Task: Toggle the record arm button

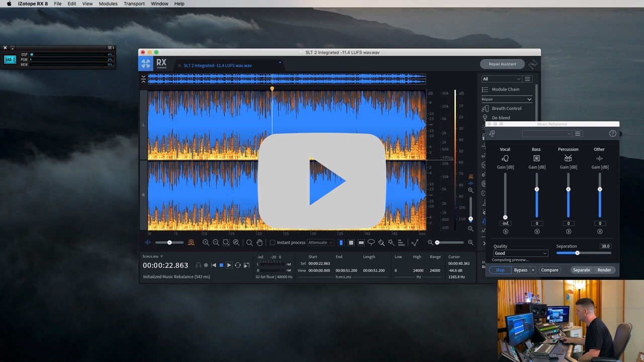Action: (206, 265)
